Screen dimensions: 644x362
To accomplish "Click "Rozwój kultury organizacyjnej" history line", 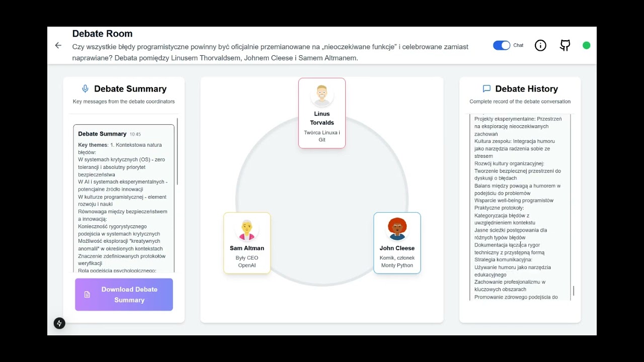I will pyautogui.click(x=509, y=163).
